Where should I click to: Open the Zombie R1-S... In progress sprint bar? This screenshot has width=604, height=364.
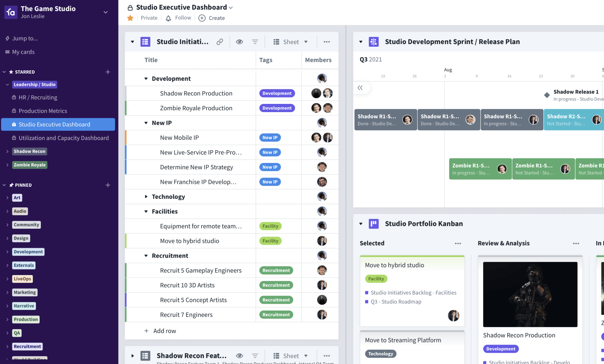[480, 169]
